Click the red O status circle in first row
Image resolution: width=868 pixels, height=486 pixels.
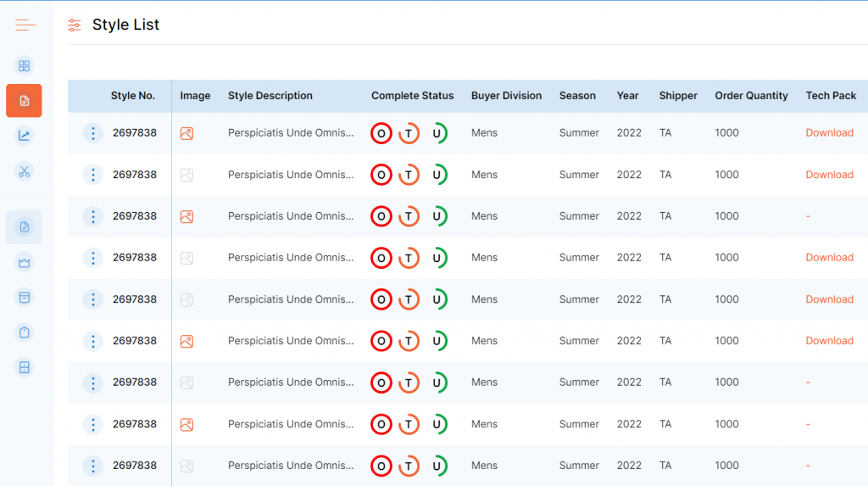click(381, 133)
